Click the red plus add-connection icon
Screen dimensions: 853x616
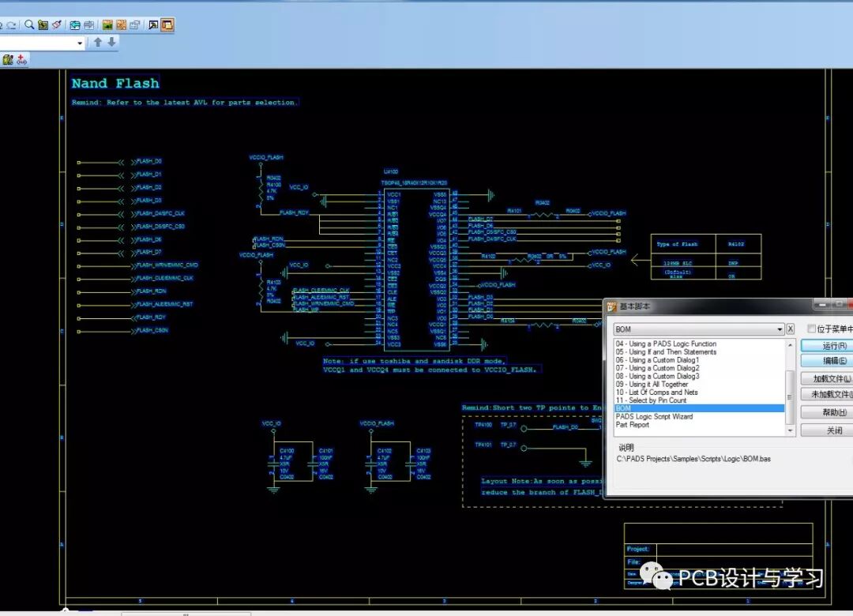pyautogui.click(x=22, y=59)
